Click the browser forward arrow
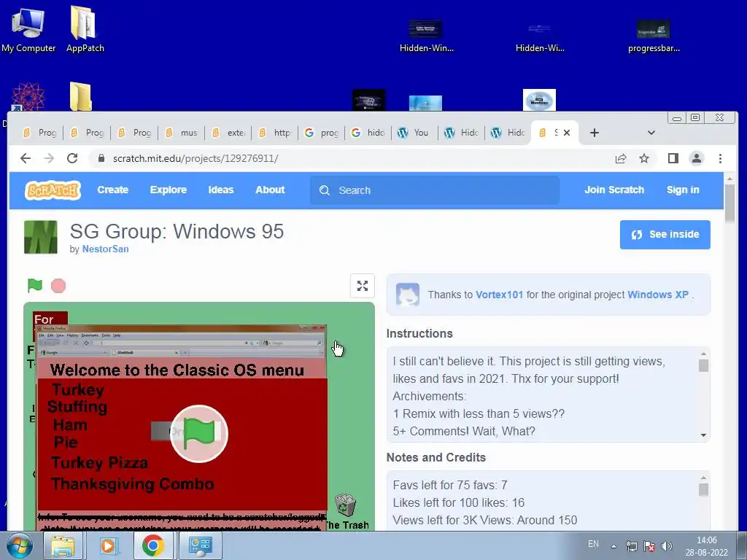Viewport: 747px width, 560px height. tap(49, 158)
